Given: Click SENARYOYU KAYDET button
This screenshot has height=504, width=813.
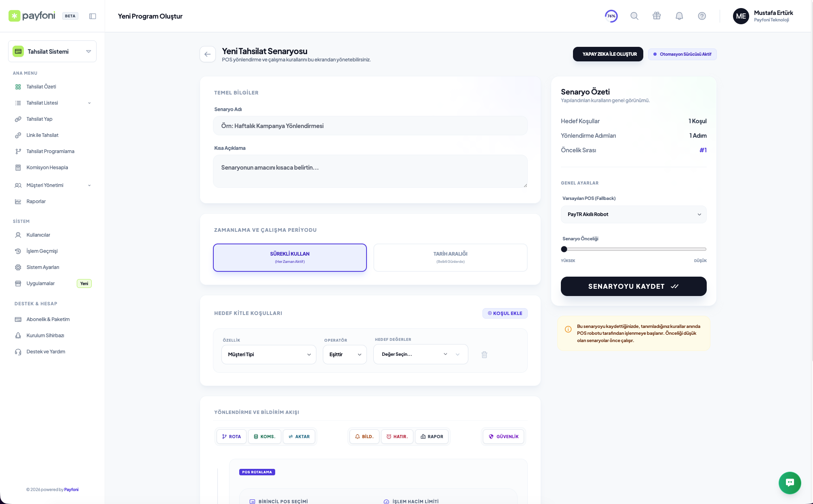Looking at the screenshot, I should coord(633,286).
